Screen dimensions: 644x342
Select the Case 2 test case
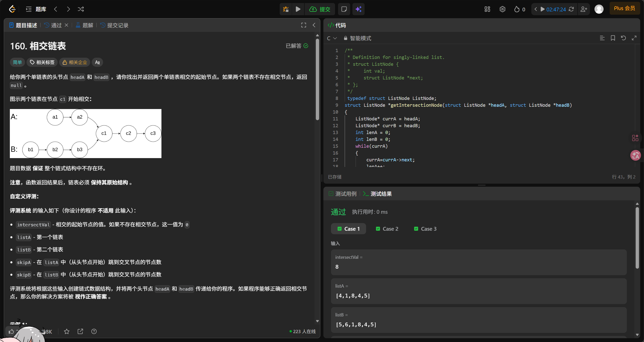(x=387, y=229)
